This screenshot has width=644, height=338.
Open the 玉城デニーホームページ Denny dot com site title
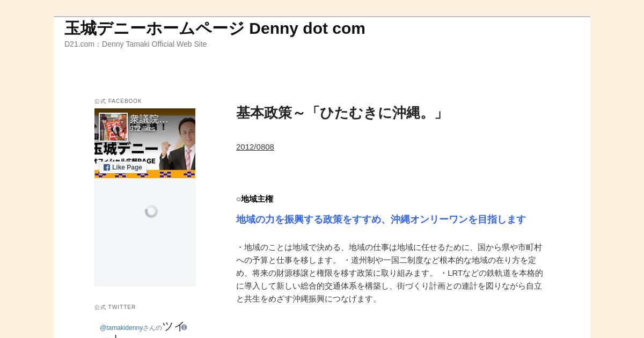(215, 28)
